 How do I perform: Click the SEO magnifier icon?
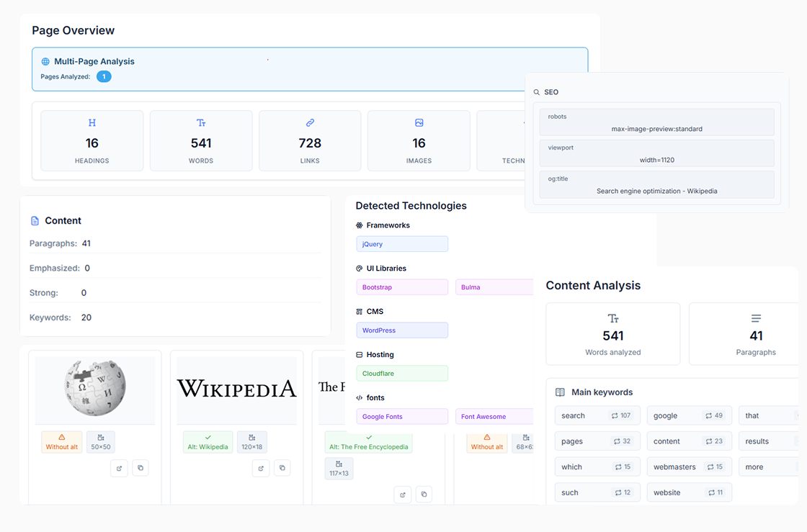(537, 93)
